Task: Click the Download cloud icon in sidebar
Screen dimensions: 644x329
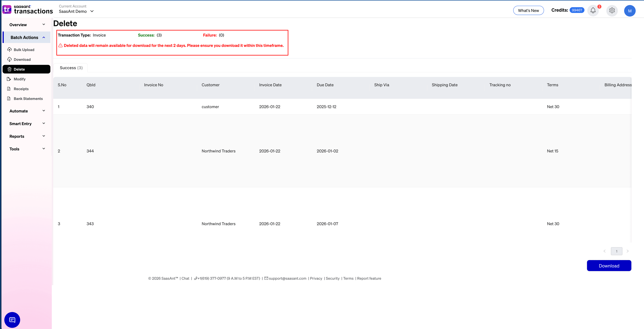Action: [x=9, y=59]
